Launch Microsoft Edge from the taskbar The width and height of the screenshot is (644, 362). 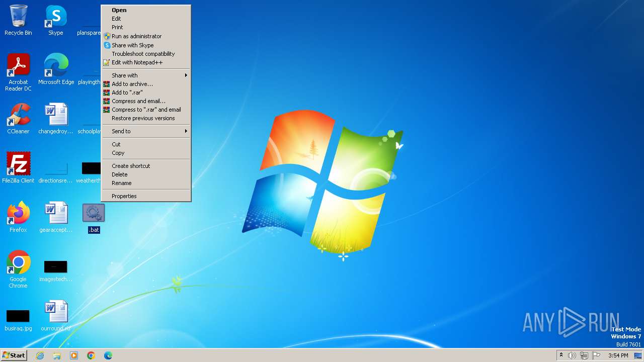tap(108, 355)
